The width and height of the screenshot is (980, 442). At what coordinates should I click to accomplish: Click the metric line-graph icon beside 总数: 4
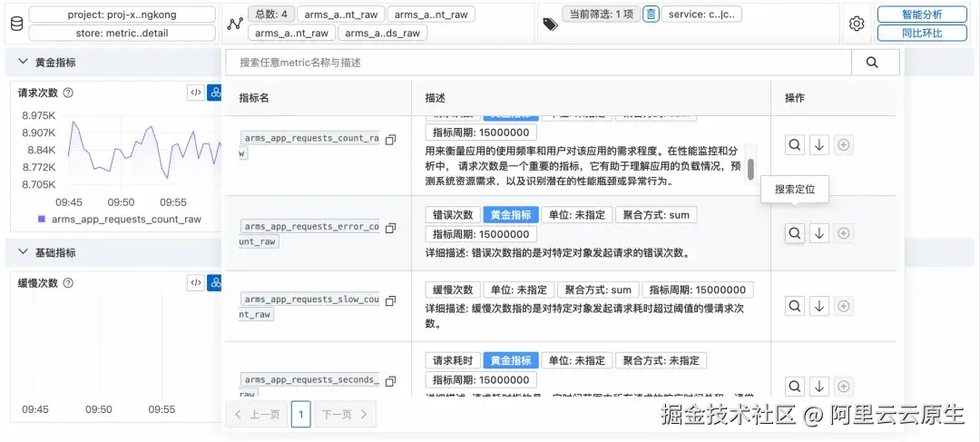coord(235,24)
